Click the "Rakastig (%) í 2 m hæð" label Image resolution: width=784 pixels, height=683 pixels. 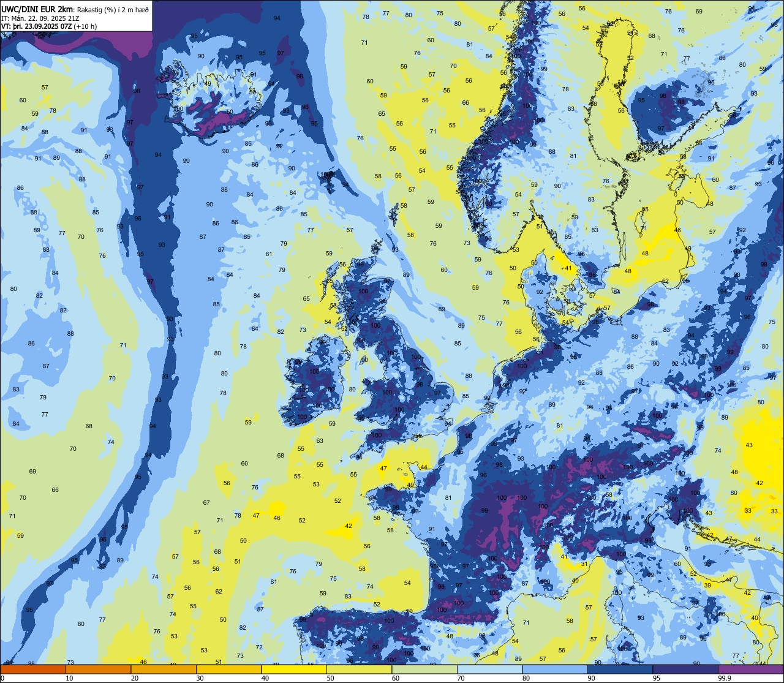click(113, 9)
